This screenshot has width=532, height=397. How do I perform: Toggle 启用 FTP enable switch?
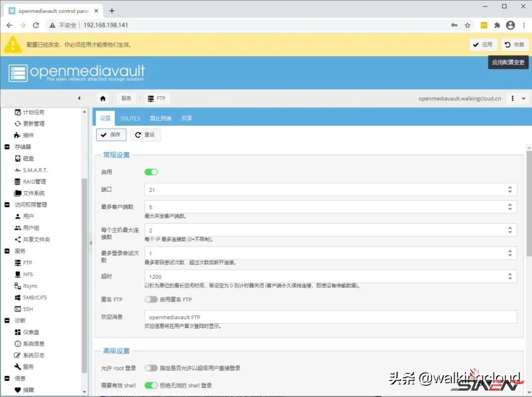tap(151, 172)
